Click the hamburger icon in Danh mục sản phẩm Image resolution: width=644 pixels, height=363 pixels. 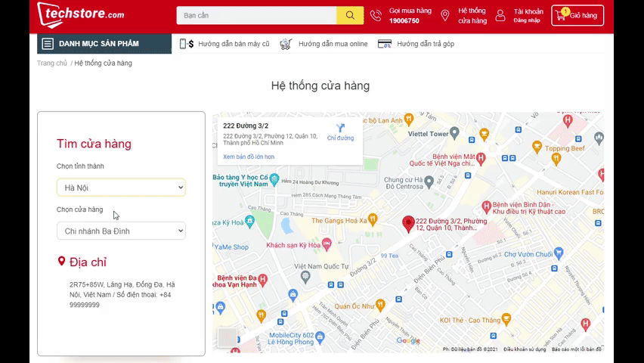tap(48, 44)
